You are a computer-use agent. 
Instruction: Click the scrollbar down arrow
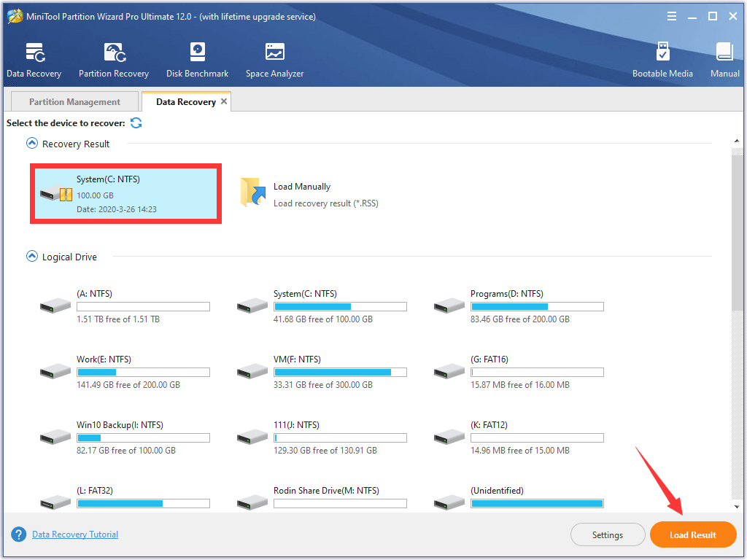[x=737, y=507]
